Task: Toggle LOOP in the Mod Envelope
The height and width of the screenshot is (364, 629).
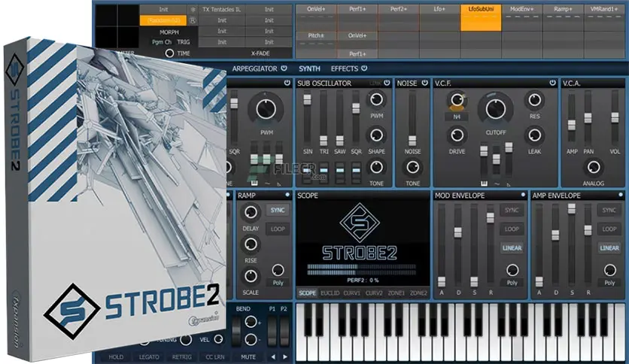Action: click(512, 229)
